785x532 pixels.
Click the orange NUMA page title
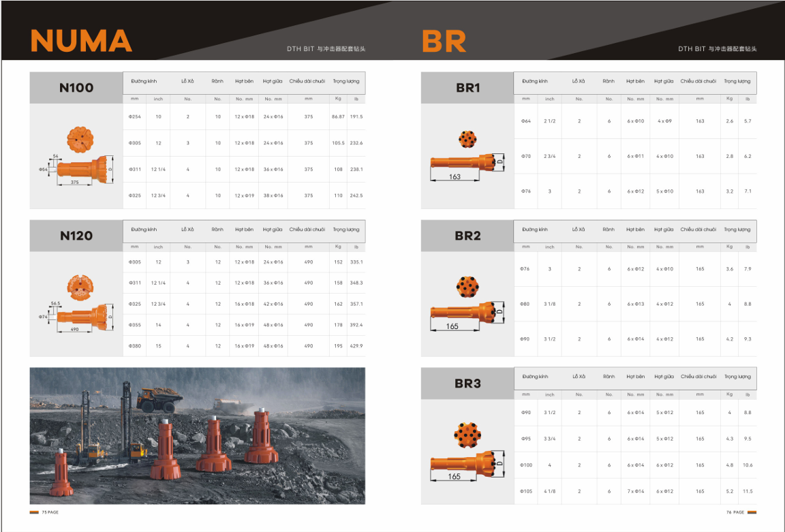click(81, 41)
